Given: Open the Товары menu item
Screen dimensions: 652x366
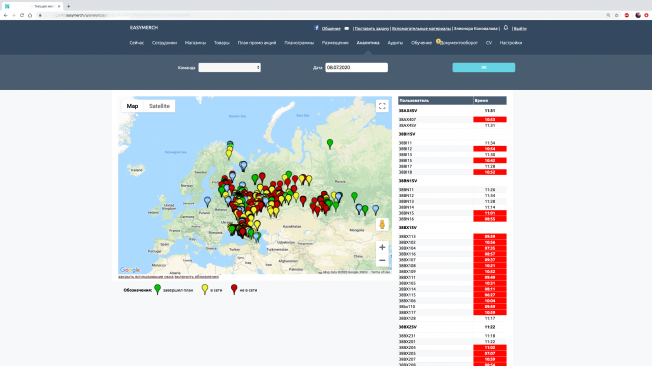Looking at the screenshot, I should (x=222, y=42).
